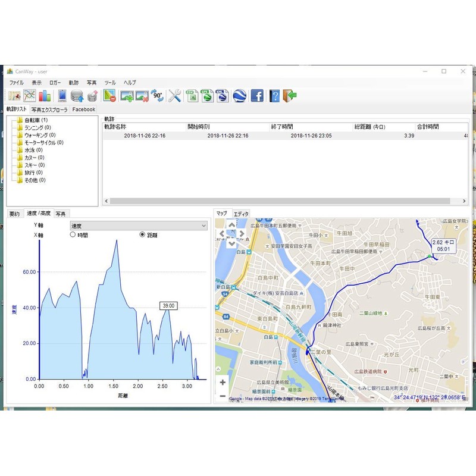Screen dimensions: 476x476
Task: Click the exit door toolbar icon
Action: point(290,96)
